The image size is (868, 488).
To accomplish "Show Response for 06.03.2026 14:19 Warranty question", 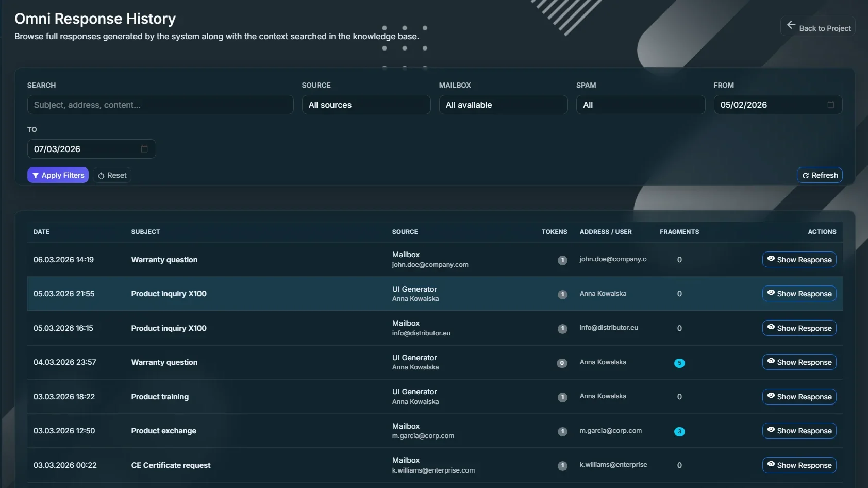I will 799,260.
